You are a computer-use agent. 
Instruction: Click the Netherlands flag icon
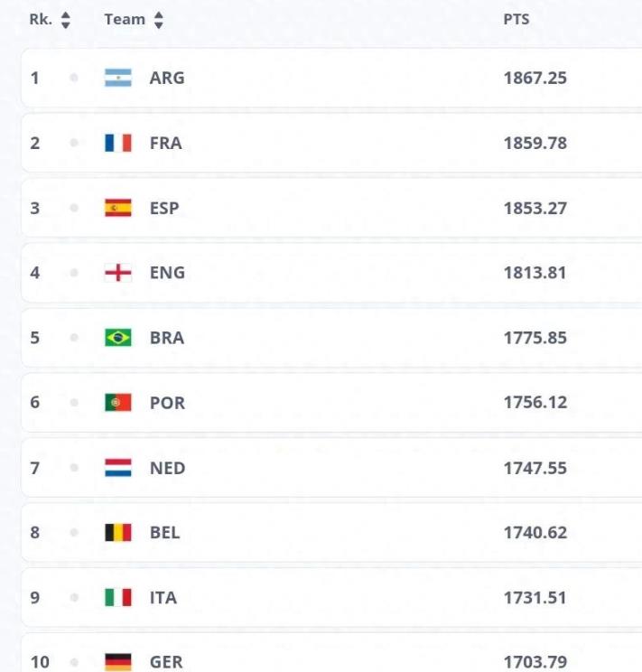pos(118,468)
